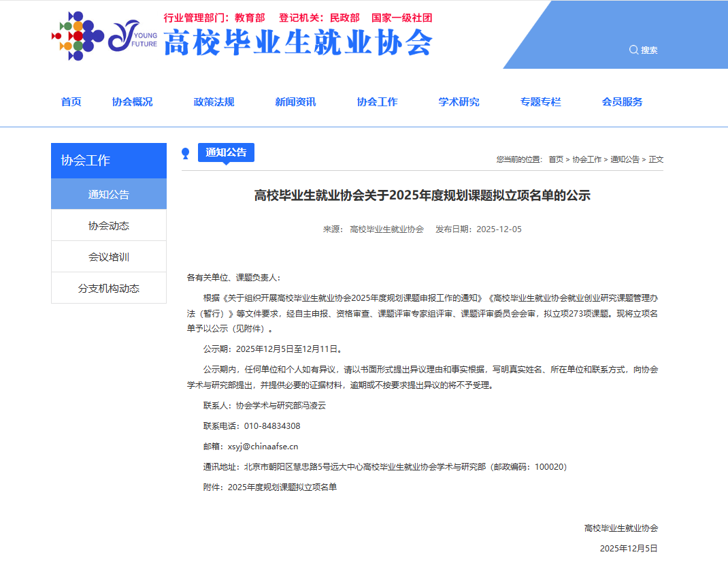The width and height of the screenshot is (728, 578).
Task: Open 会员服务 navigation item
Action: [x=622, y=102]
